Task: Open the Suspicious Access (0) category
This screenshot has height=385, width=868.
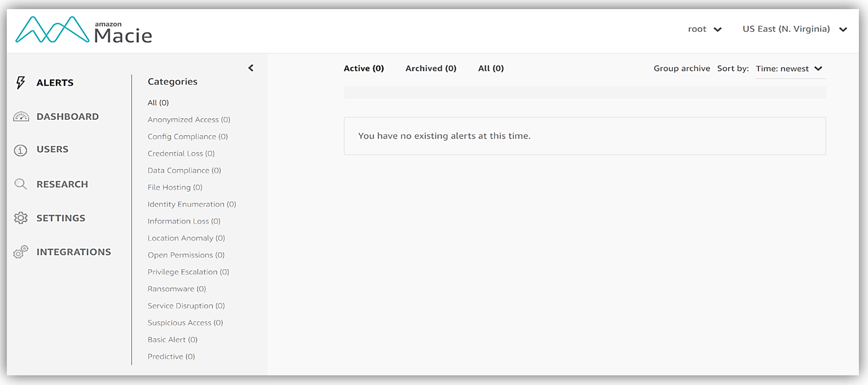Action: 185,323
